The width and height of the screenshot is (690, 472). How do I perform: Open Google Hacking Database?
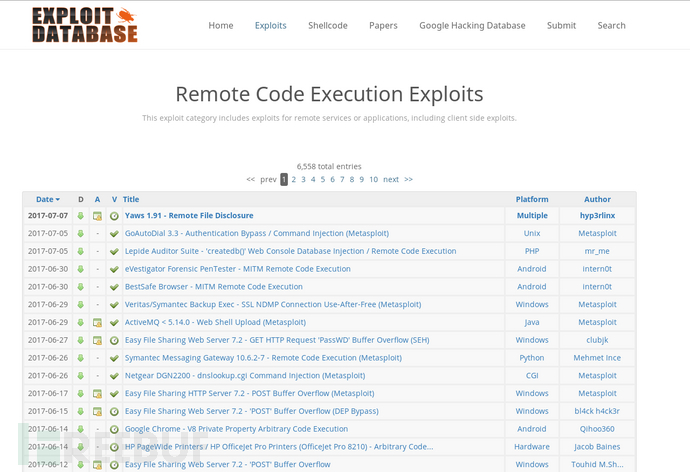[x=472, y=26]
